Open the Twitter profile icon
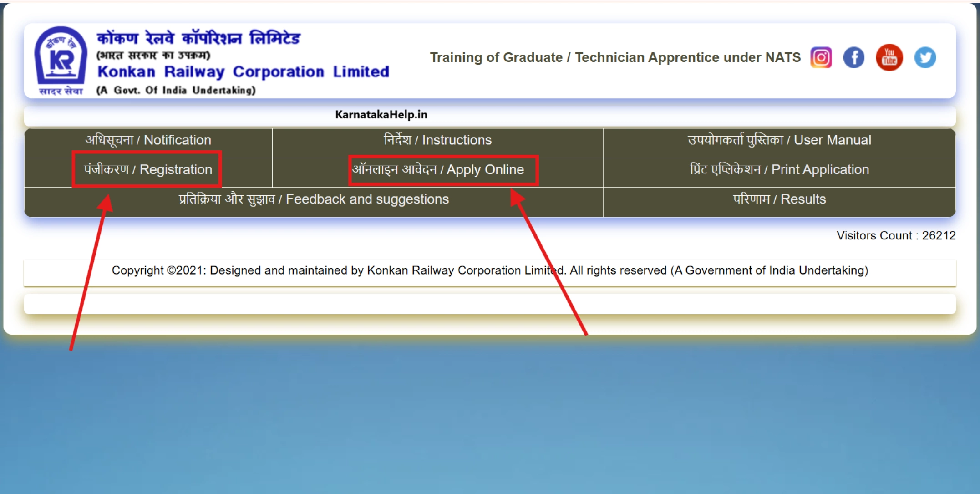980x494 pixels. pos(924,57)
